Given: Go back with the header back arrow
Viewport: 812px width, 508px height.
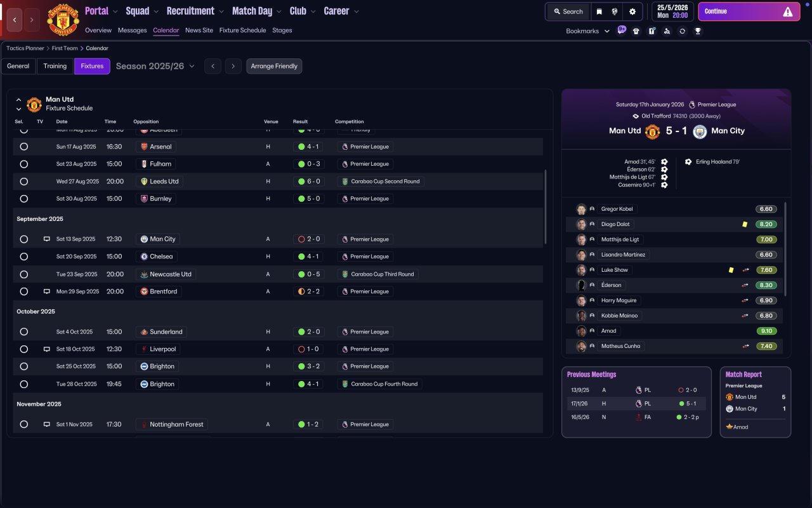Looking at the screenshot, I should coord(15,20).
